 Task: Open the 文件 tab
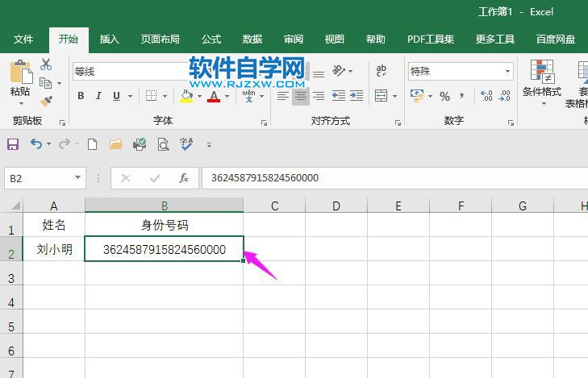23,39
